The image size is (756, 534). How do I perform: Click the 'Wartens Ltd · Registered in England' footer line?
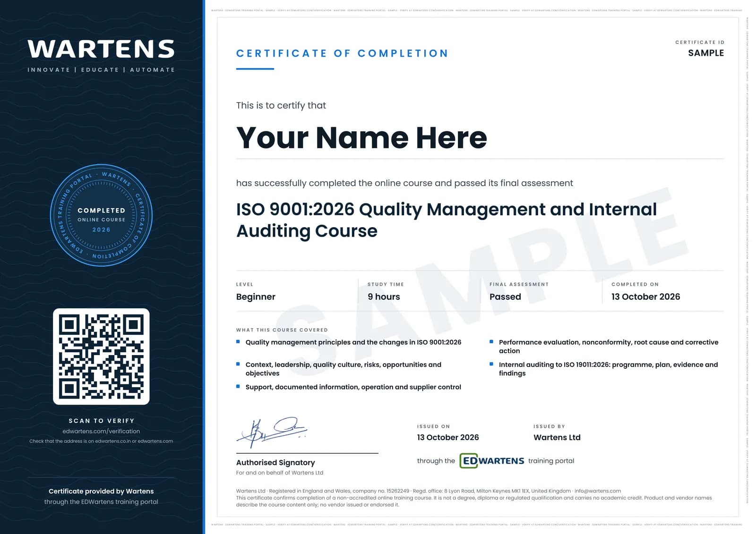point(429,491)
